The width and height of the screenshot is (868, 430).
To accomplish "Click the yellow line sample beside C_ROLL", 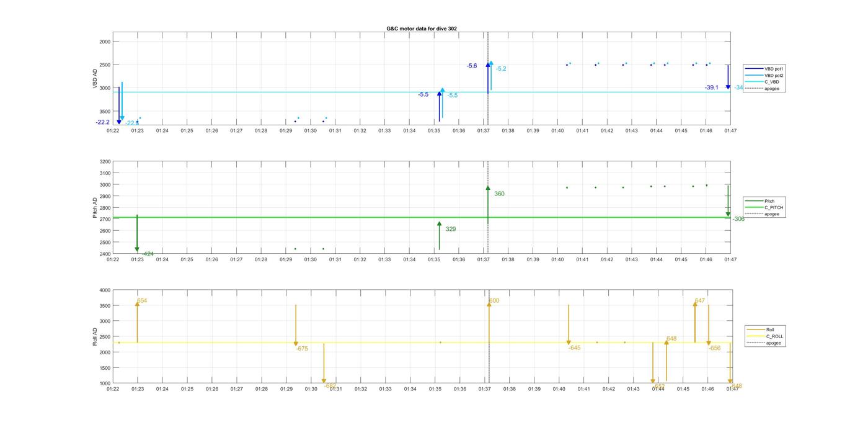I will [756, 336].
